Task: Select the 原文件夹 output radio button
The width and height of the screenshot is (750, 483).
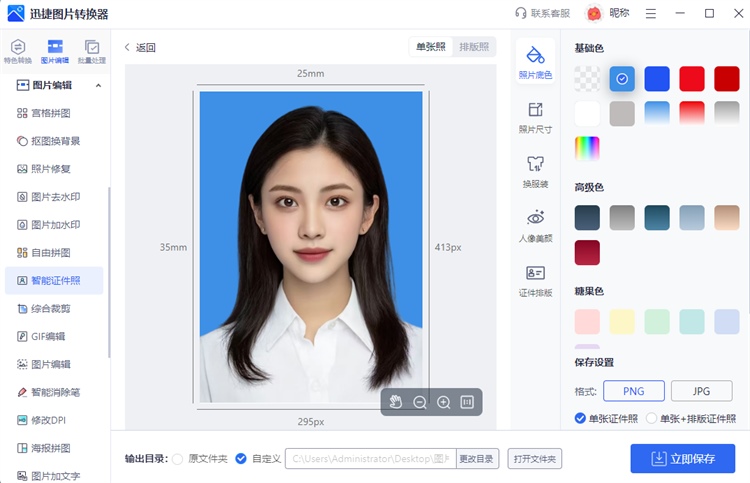Action: [x=178, y=459]
